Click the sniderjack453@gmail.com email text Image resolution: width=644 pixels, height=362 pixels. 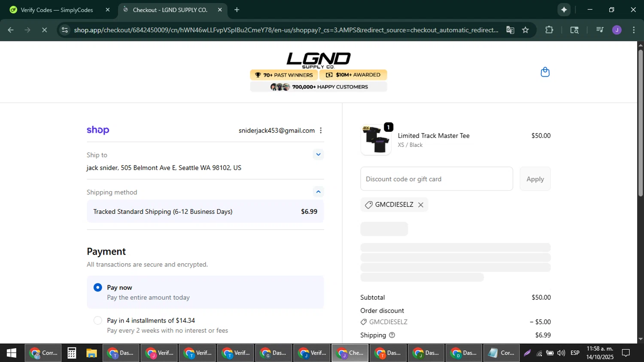click(276, 131)
